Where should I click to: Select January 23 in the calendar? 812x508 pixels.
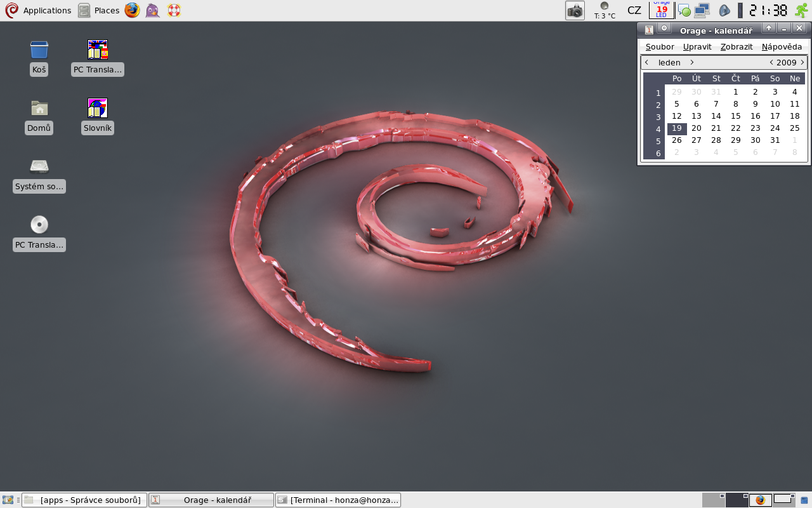[x=755, y=128]
